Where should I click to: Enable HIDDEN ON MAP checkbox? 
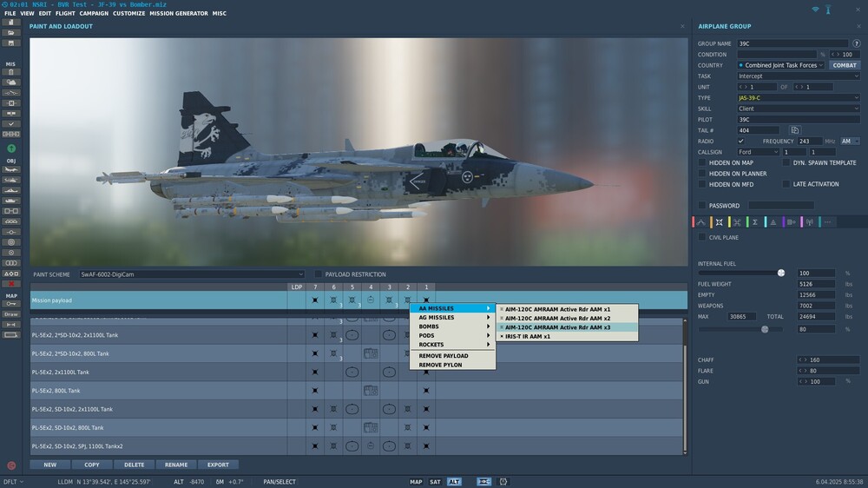pyautogui.click(x=702, y=163)
